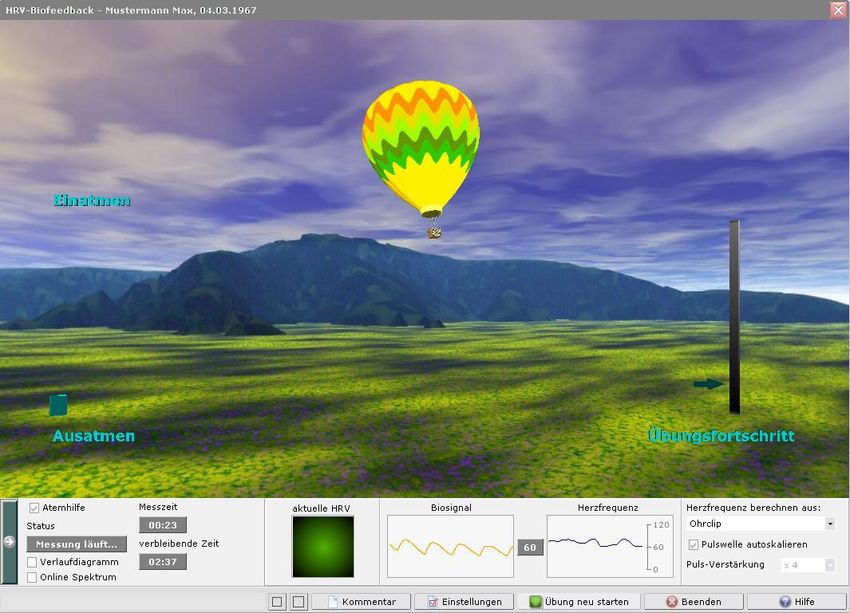Click the Messung läuft status button

[77, 544]
